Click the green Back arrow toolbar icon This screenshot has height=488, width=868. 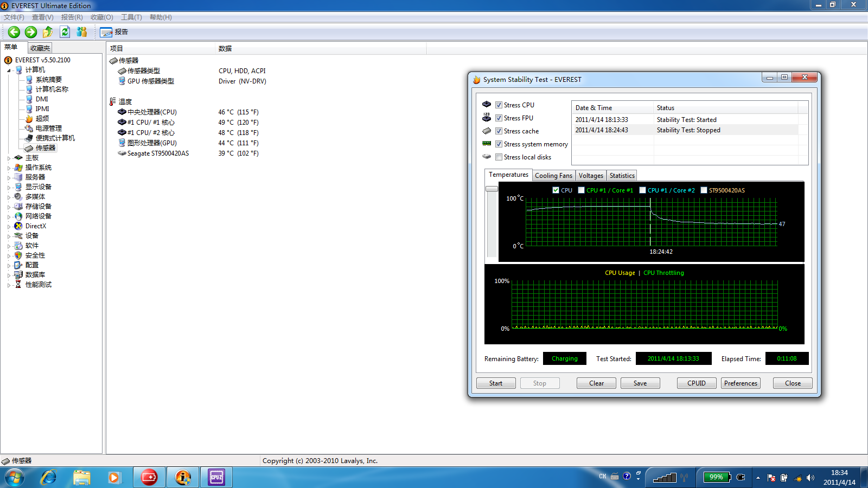pyautogui.click(x=14, y=32)
